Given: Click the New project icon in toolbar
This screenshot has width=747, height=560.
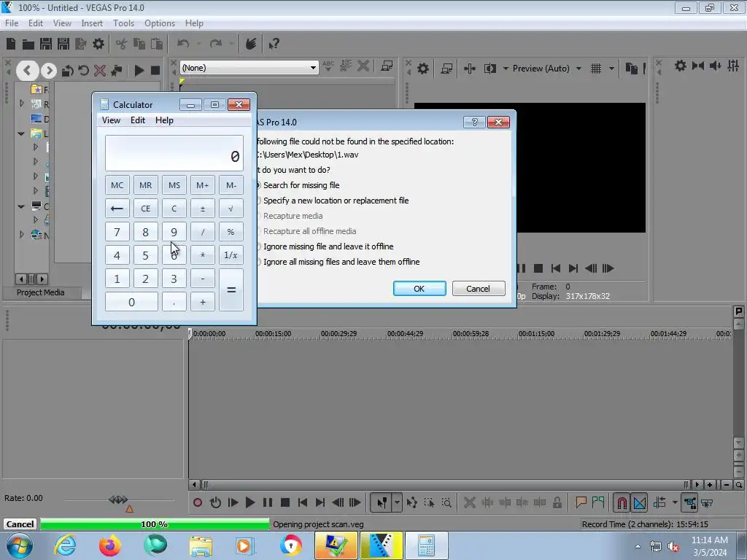Looking at the screenshot, I should pyautogui.click(x=11, y=44).
